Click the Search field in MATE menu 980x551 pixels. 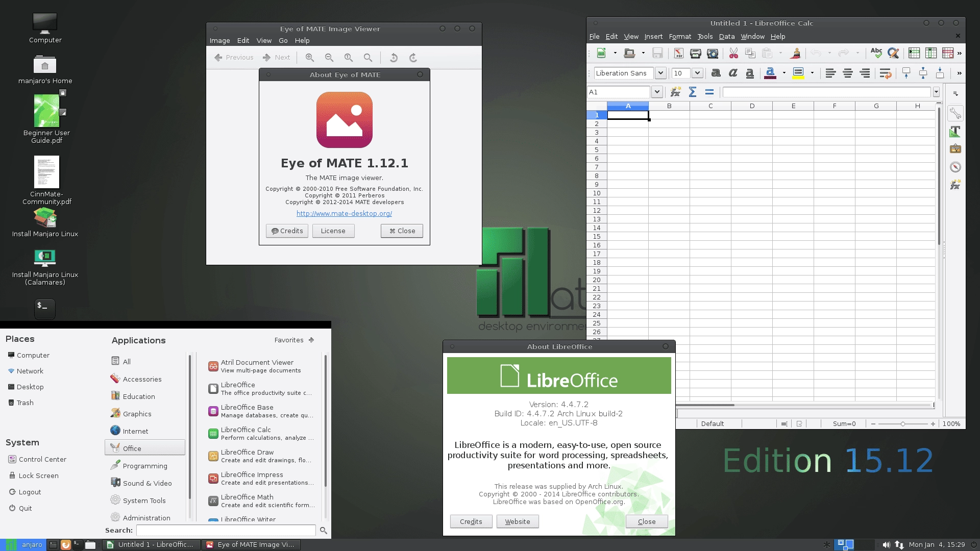(226, 531)
